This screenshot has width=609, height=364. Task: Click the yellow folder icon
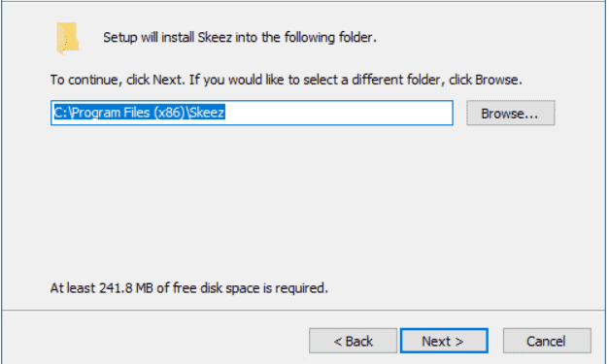click(68, 38)
